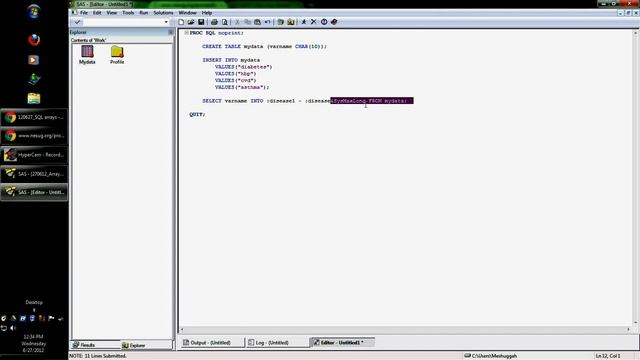Close the Explorer docked panel
The image size is (640, 360).
point(171,32)
